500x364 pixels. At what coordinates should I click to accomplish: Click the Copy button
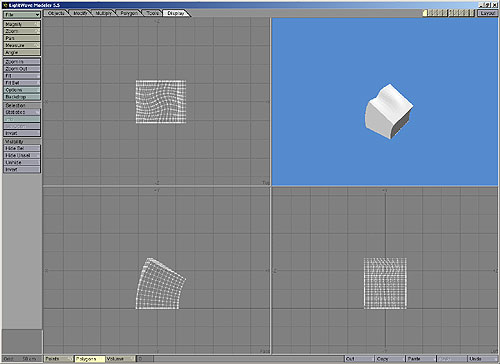point(390,359)
